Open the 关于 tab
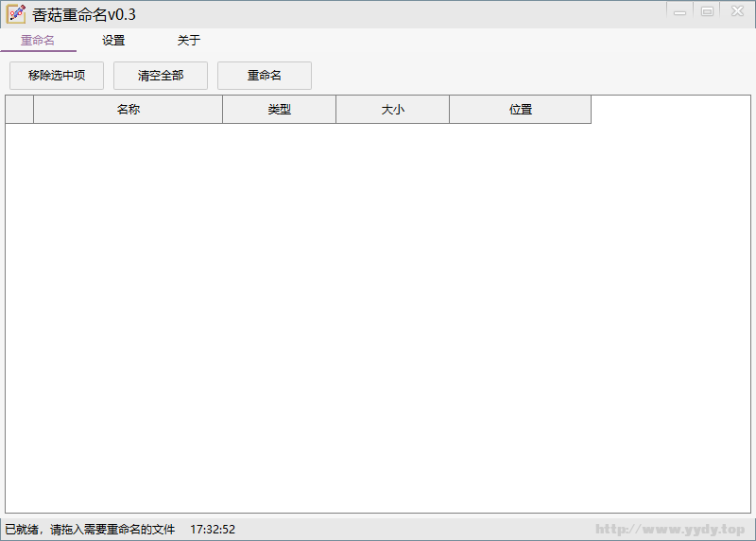 tap(189, 41)
